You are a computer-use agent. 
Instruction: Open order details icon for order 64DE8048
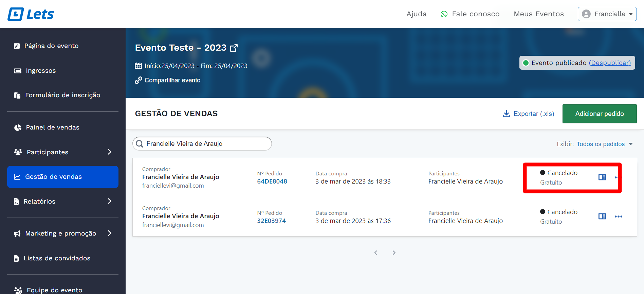(602, 177)
